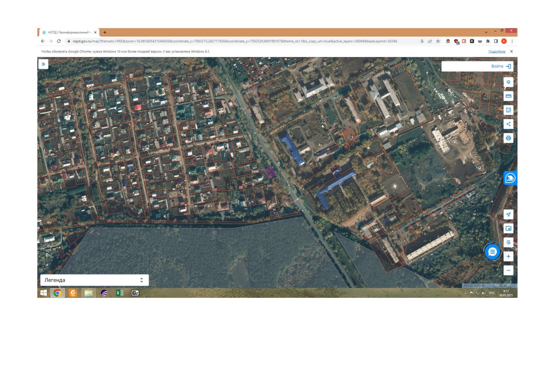Locate my position with arrow icon
The width and height of the screenshot is (555, 392).
click(508, 215)
